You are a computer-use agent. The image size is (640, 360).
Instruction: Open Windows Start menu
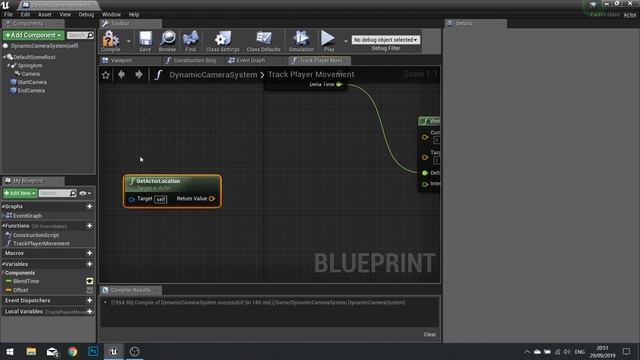click(10, 352)
